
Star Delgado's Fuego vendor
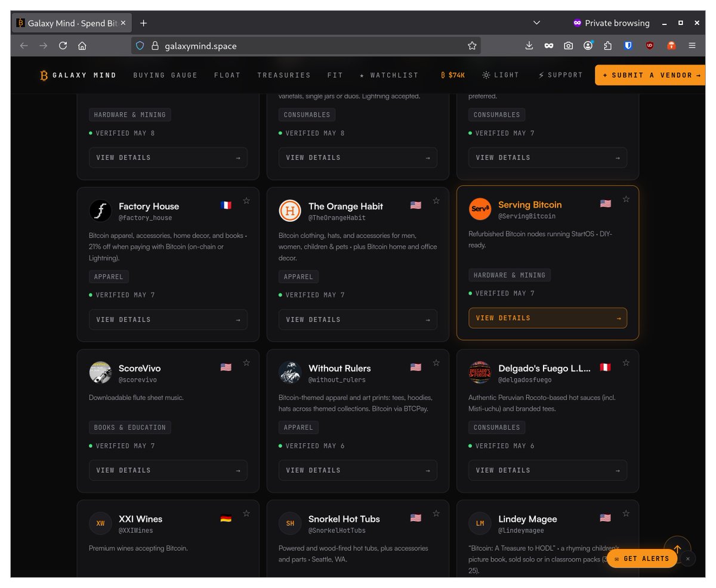point(626,363)
